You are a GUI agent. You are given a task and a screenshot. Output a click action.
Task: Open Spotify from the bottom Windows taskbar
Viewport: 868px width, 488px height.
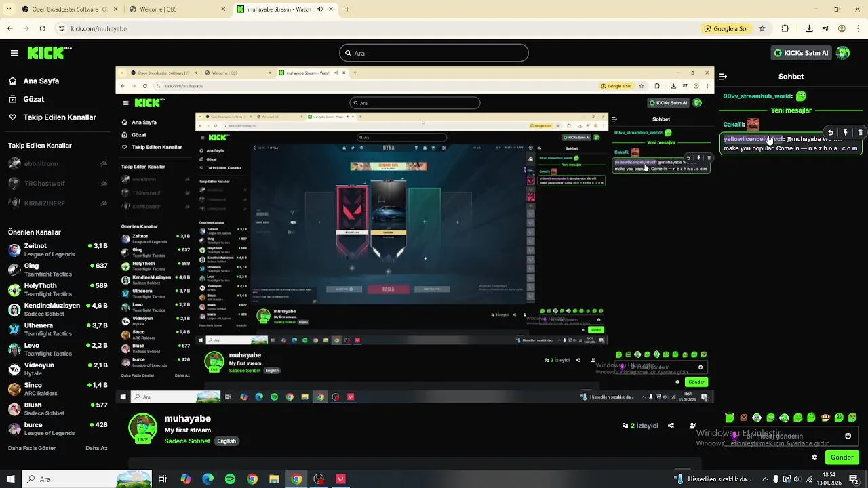pos(230,479)
